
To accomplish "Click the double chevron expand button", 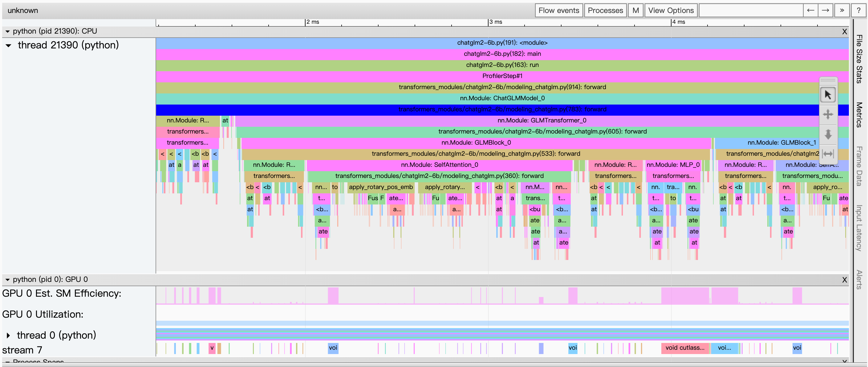I will click(842, 10).
